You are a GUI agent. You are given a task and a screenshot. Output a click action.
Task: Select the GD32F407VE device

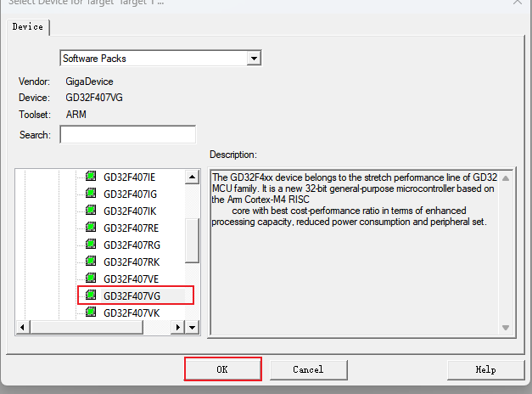(x=131, y=279)
